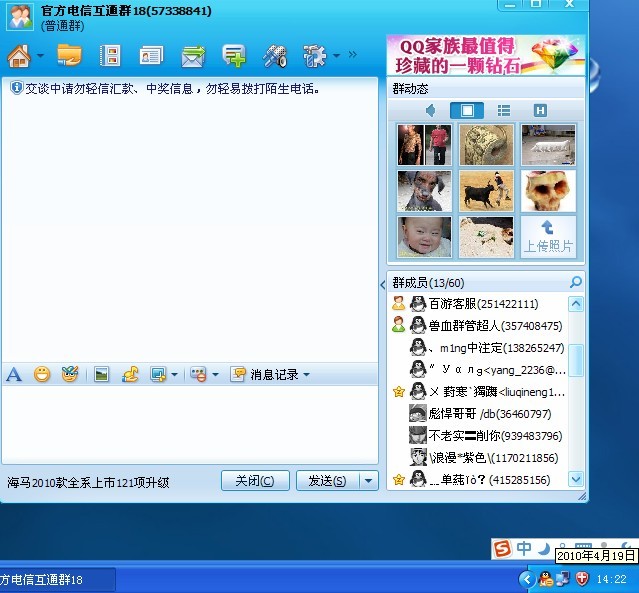
Task: Switch group activity to photo grid view
Action: click(x=466, y=110)
